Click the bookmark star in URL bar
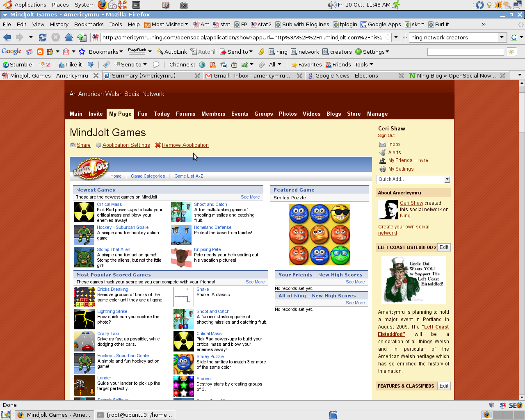The width and height of the screenshot is (525, 420). click(x=388, y=37)
